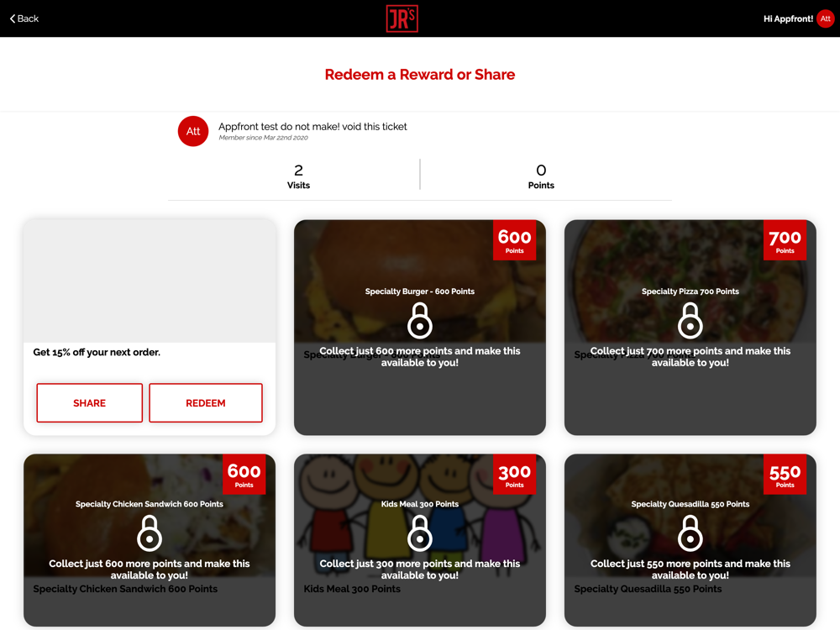The width and height of the screenshot is (840, 630).
Task: Click the lock icon on Chicken Sandwich card
Action: click(150, 533)
